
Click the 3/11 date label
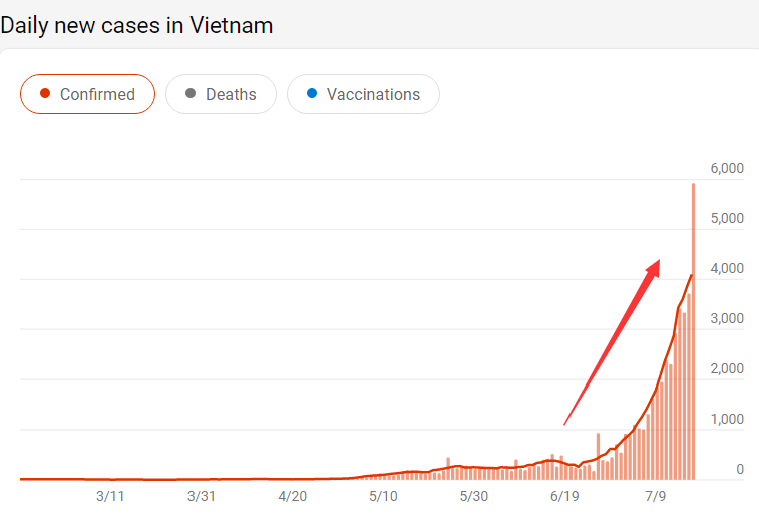pos(110,496)
